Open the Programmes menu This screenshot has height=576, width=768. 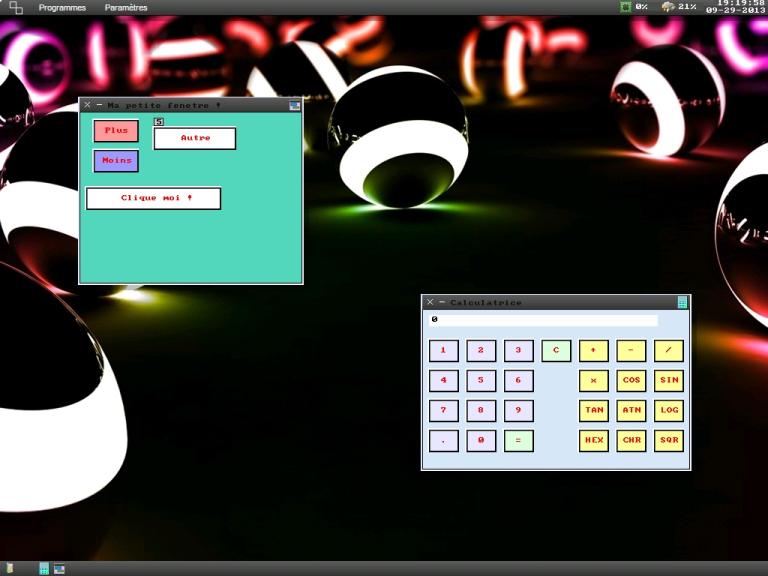62,7
